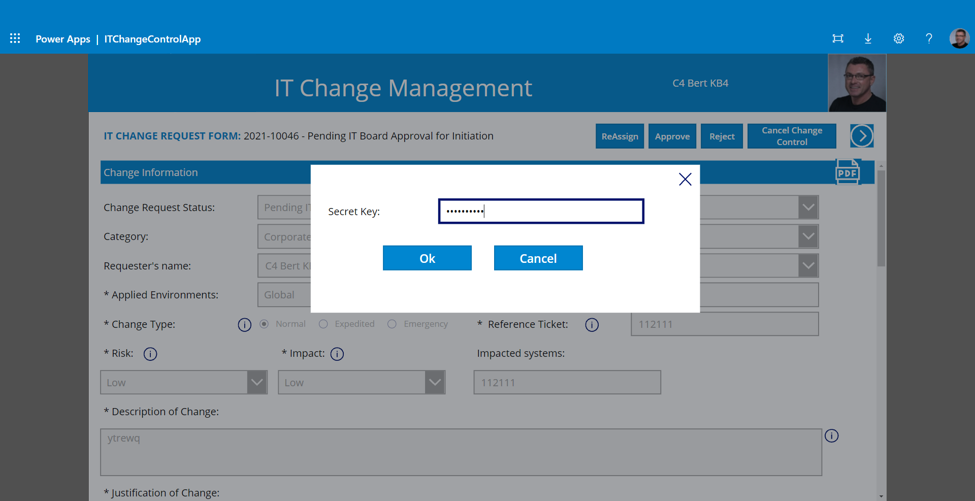Choose the Emergency change type radio button
The width and height of the screenshot is (975, 501).
[392, 324]
